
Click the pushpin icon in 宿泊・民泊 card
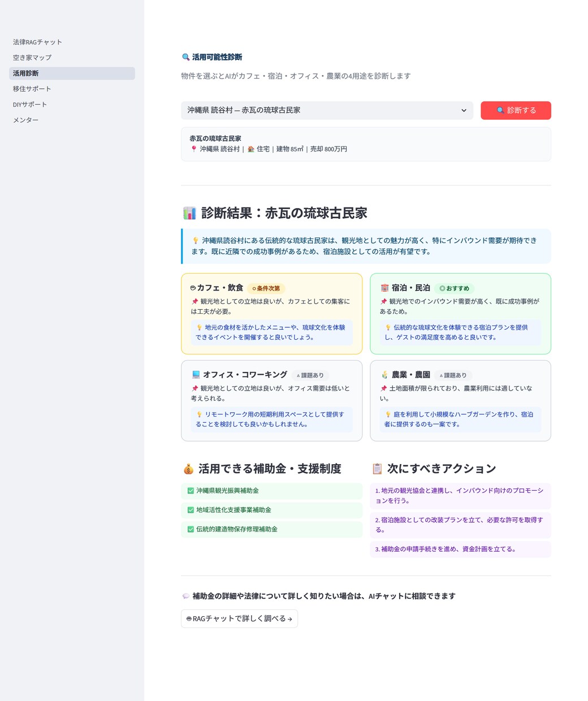(383, 301)
